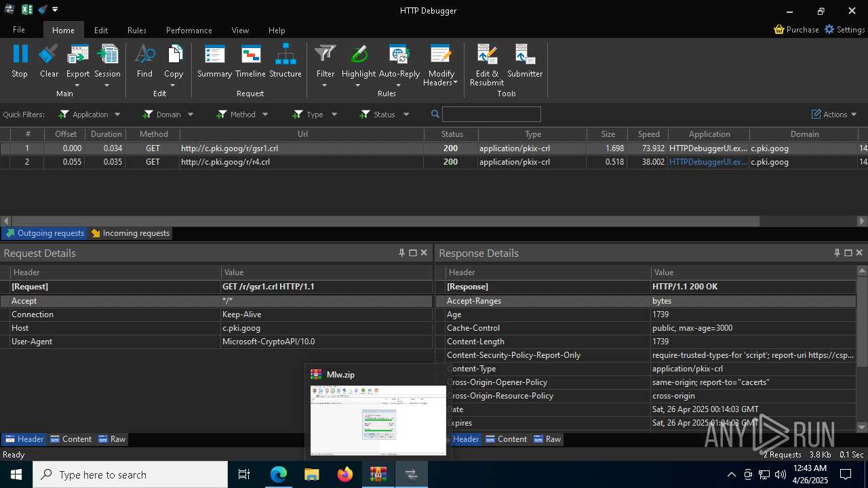This screenshot has height=488, width=868.
Task: Expand the Auto-Reply dropdown arrow
Action: [x=399, y=85]
